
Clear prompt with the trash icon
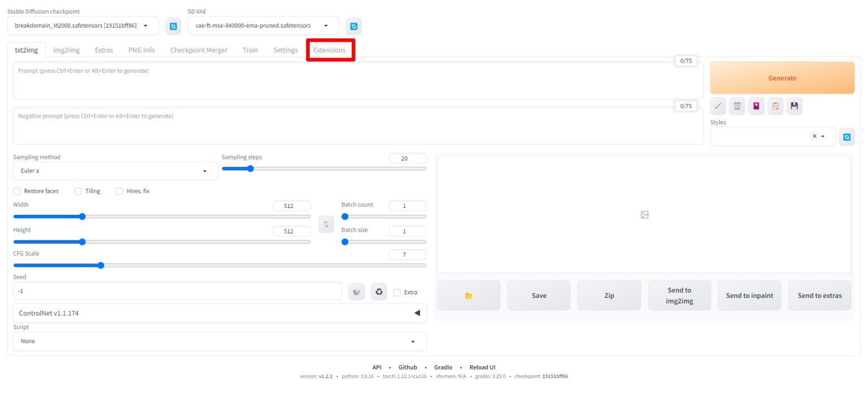point(737,106)
